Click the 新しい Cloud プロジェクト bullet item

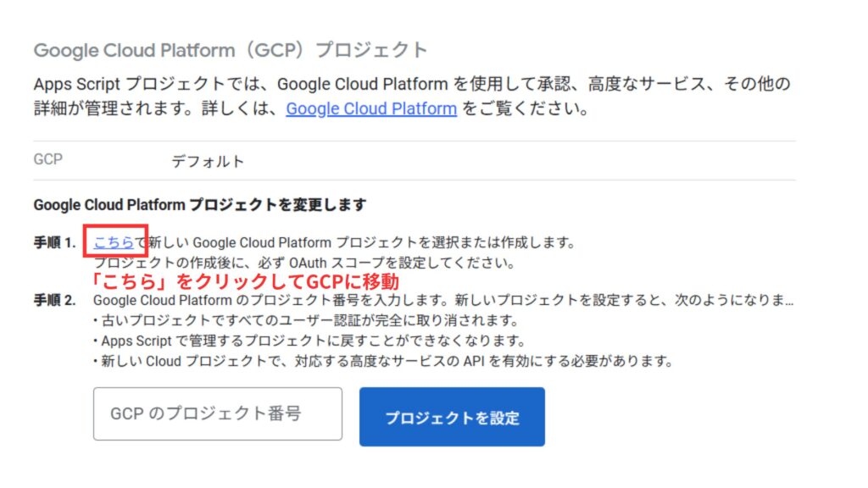tap(383, 361)
